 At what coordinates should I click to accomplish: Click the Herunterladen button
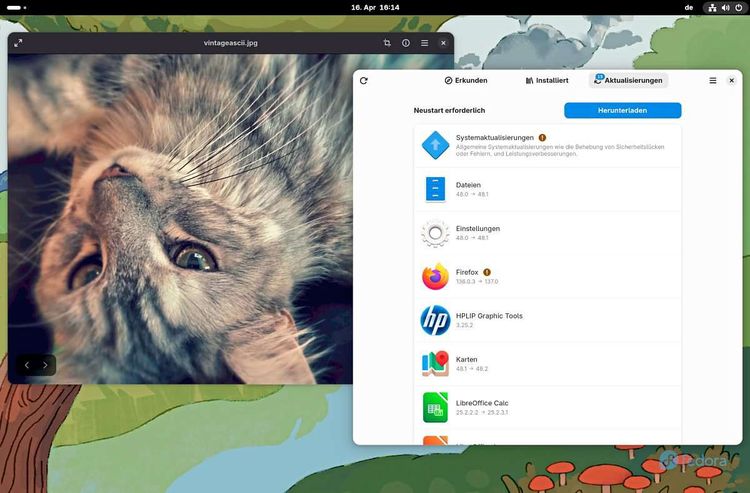pos(622,111)
